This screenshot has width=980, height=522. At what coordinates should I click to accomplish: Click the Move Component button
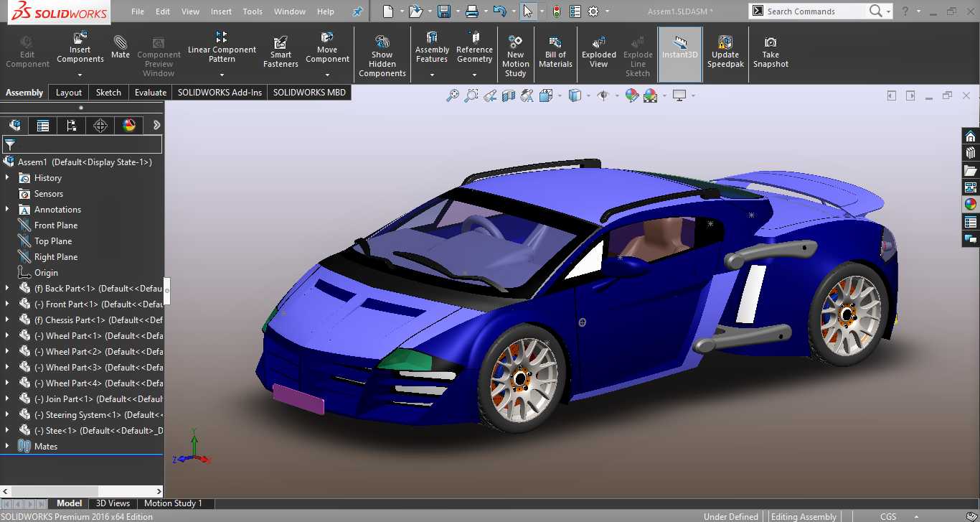coord(327,49)
